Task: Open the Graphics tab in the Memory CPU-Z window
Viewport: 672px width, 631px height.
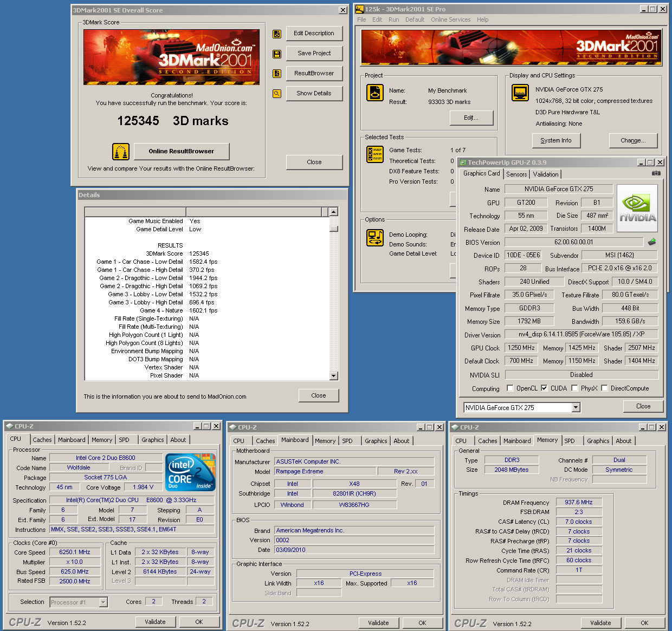Action: tap(598, 441)
